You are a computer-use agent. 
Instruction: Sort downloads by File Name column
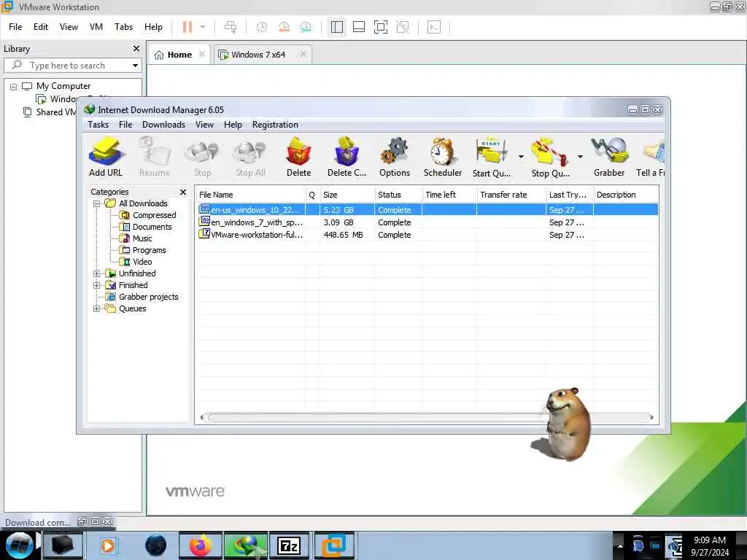click(x=251, y=195)
